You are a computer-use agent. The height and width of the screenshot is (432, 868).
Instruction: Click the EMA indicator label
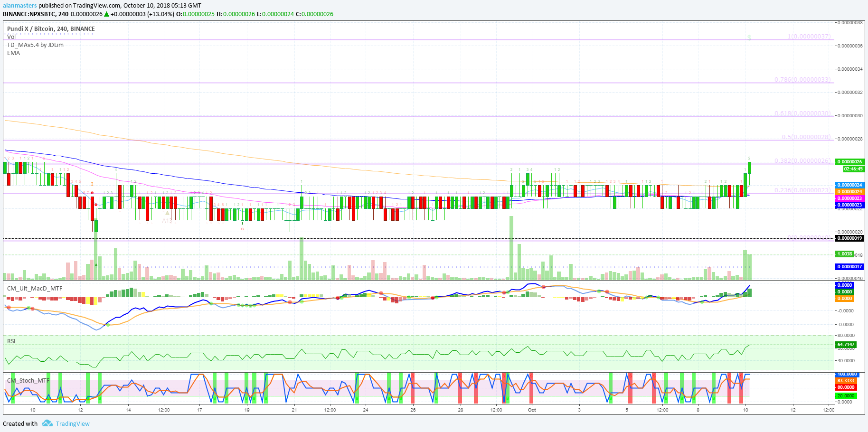pyautogui.click(x=13, y=53)
